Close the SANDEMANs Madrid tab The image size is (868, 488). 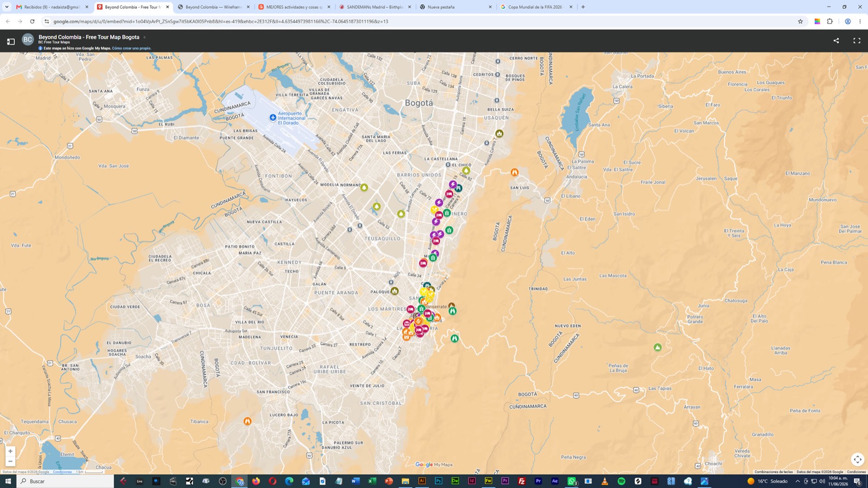(409, 7)
